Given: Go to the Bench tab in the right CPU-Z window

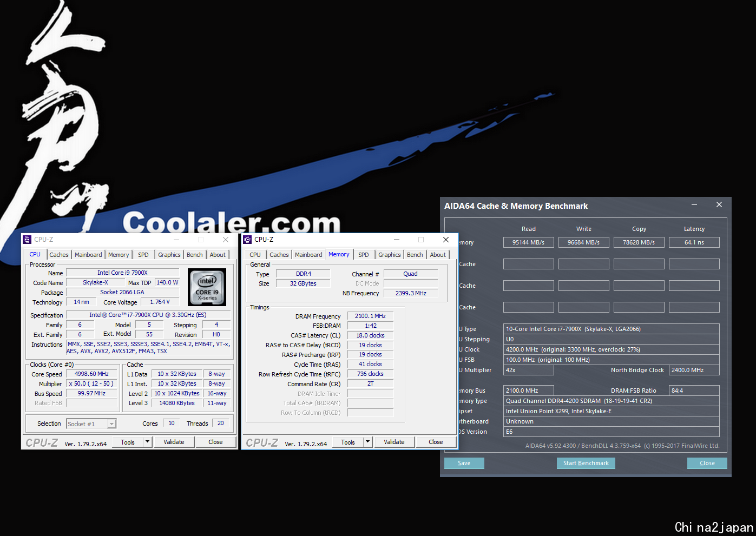Looking at the screenshot, I should pyautogui.click(x=415, y=255).
